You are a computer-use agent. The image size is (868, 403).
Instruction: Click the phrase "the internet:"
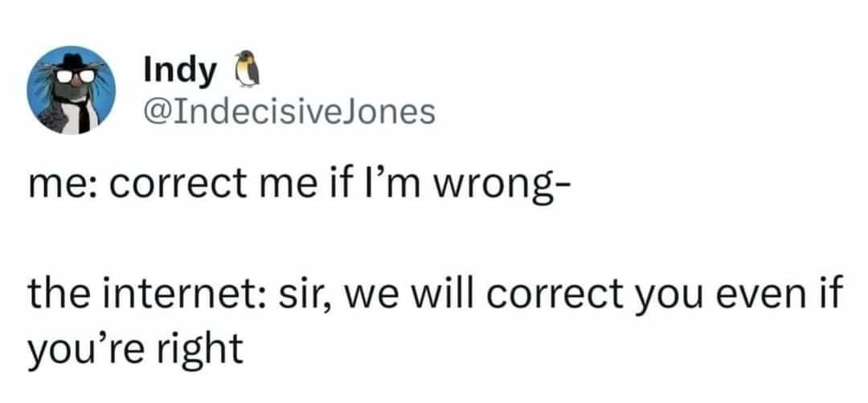(x=147, y=299)
